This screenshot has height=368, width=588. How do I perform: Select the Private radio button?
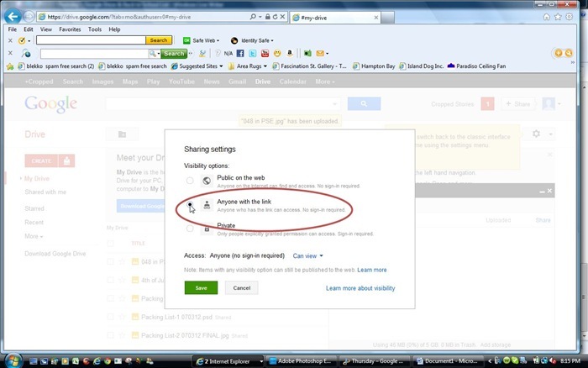pyautogui.click(x=190, y=229)
